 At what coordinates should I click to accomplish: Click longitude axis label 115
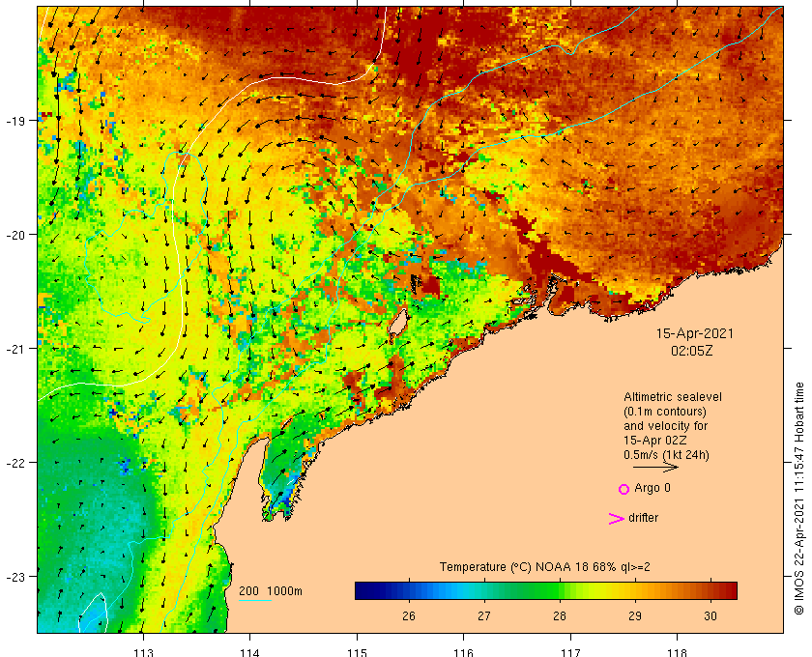pos(357,652)
